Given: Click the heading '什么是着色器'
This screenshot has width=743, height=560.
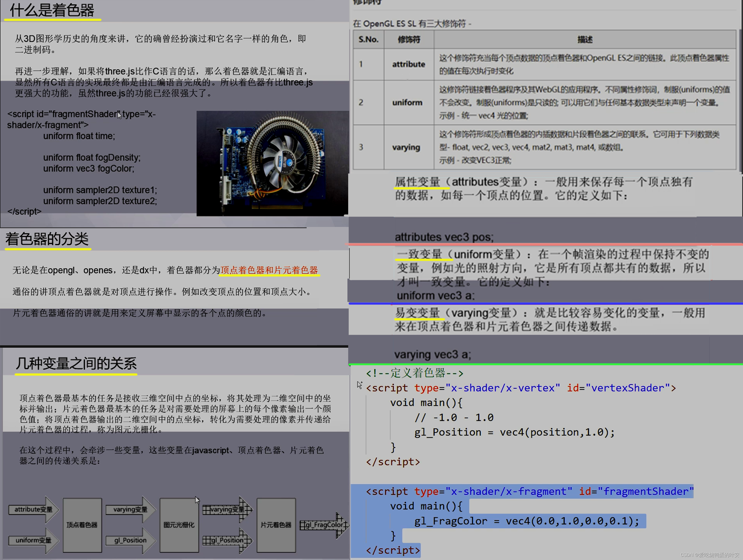Looking at the screenshot, I should 52,10.
